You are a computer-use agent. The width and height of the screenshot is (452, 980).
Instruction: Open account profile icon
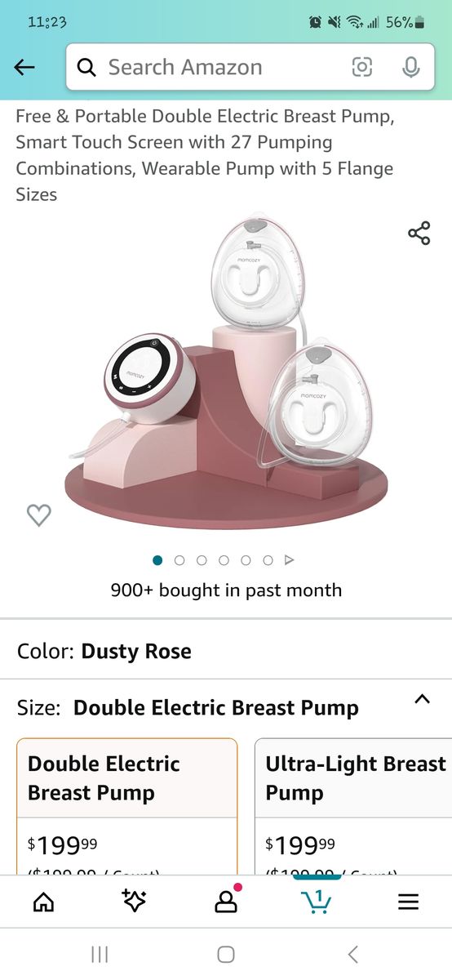click(226, 901)
